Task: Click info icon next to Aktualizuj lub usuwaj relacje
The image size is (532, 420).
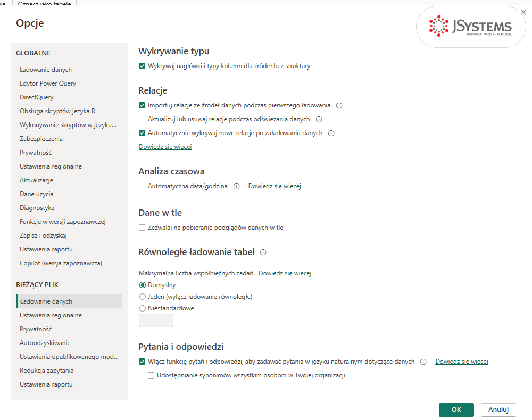Action: pos(319,119)
